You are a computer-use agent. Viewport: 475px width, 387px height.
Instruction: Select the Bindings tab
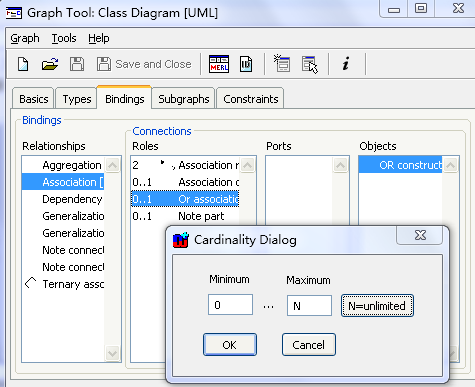124,98
